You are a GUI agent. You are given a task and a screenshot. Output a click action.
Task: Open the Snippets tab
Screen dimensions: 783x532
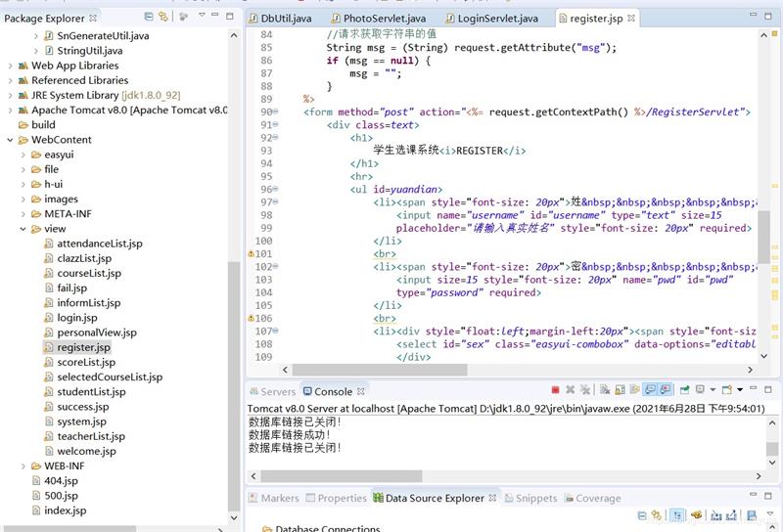click(530, 498)
